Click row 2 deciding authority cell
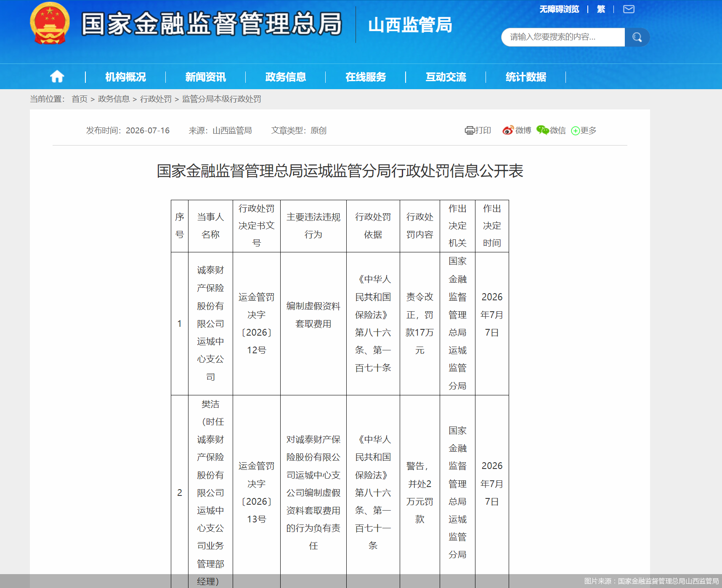Screen dimensions: 722x588 tap(457, 492)
